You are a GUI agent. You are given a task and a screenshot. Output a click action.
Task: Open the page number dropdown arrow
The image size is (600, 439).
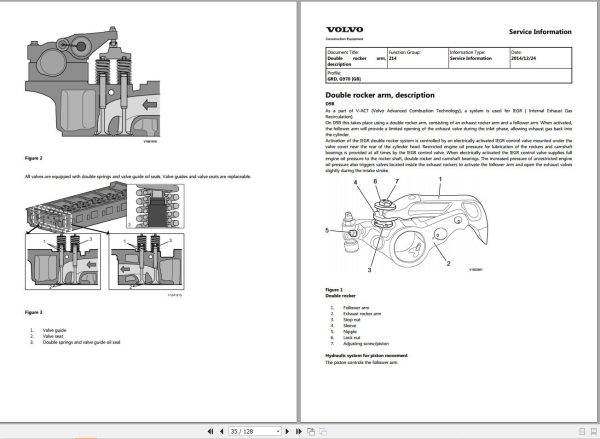[278, 431]
